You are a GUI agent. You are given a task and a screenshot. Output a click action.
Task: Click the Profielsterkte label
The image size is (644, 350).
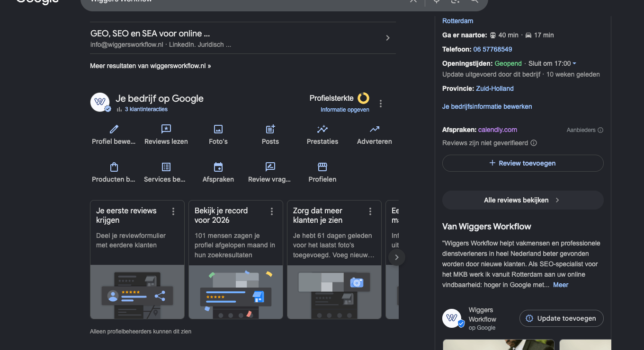(331, 98)
